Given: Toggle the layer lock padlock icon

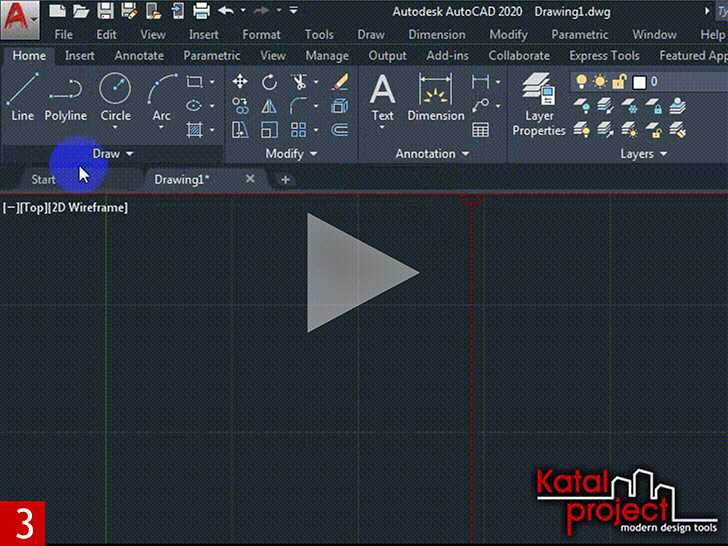Looking at the screenshot, I should click(x=619, y=82).
